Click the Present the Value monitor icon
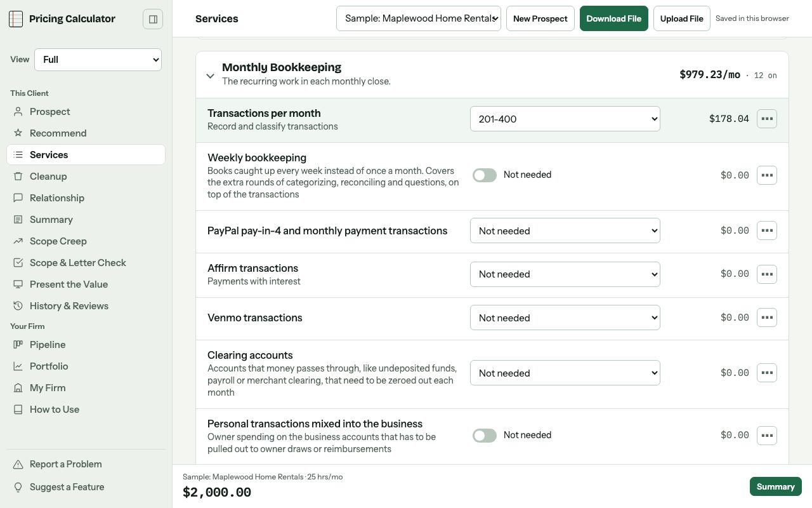The height and width of the screenshot is (508, 812). (x=18, y=284)
